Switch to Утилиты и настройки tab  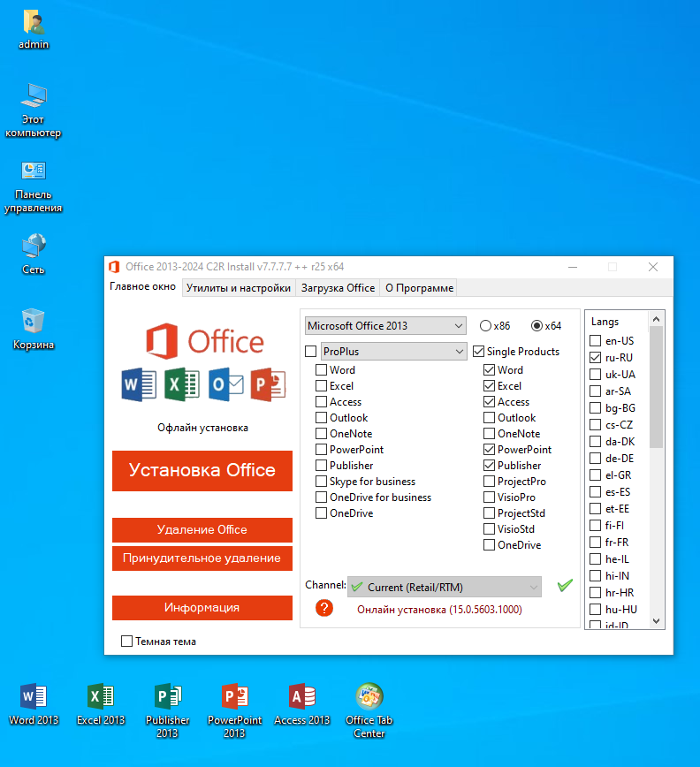[x=239, y=288]
